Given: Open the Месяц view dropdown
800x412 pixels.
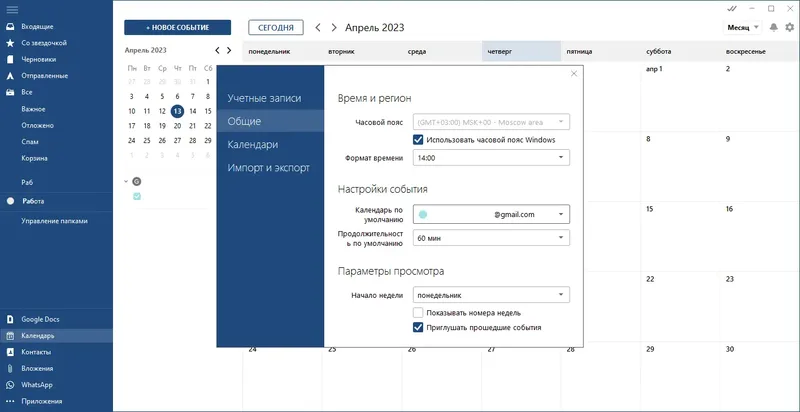Looking at the screenshot, I should [x=742, y=28].
